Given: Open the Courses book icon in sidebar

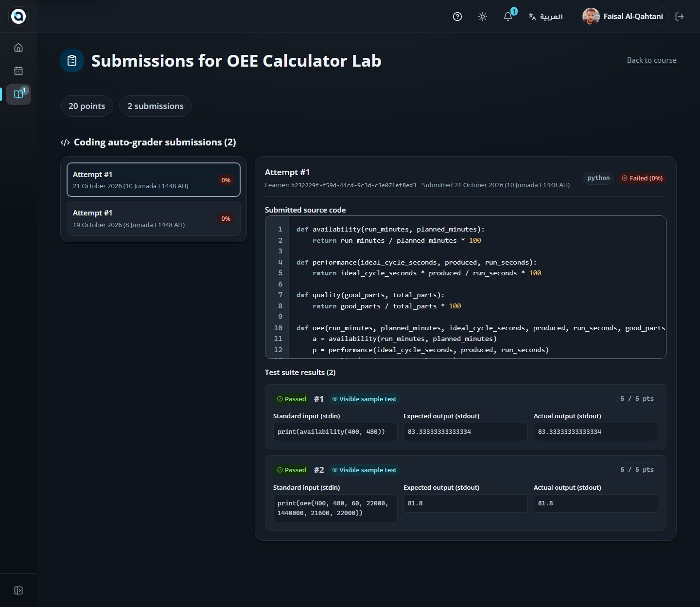Looking at the screenshot, I should (x=18, y=94).
